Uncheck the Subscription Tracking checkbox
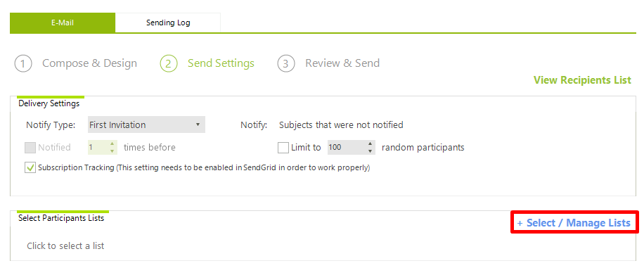This screenshot has height=268, width=644. click(x=30, y=167)
